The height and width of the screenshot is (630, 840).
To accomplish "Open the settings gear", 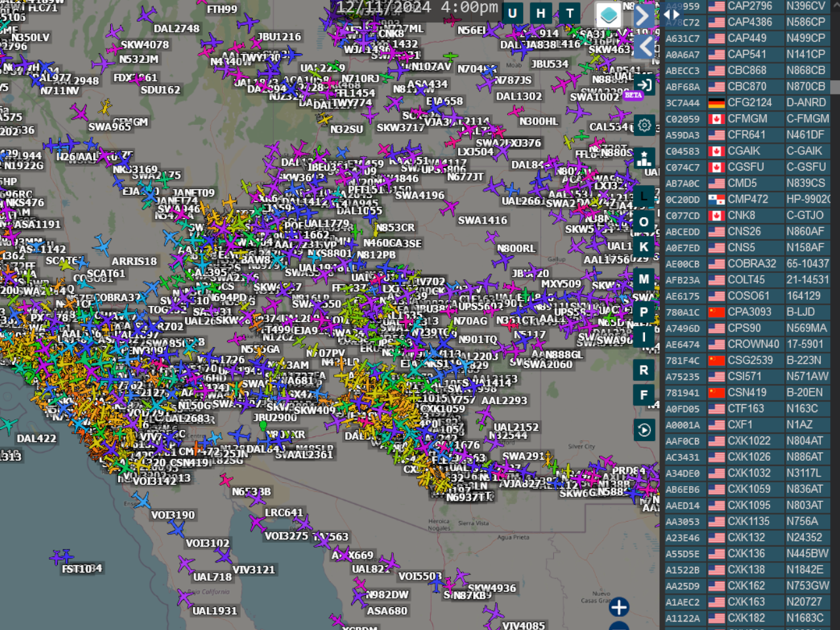I will (x=644, y=125).
